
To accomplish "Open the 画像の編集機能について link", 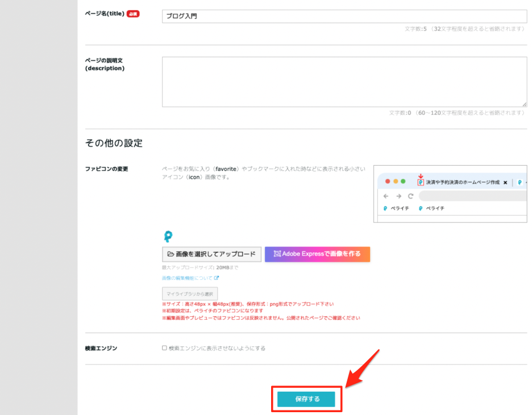I will point(187,278).
